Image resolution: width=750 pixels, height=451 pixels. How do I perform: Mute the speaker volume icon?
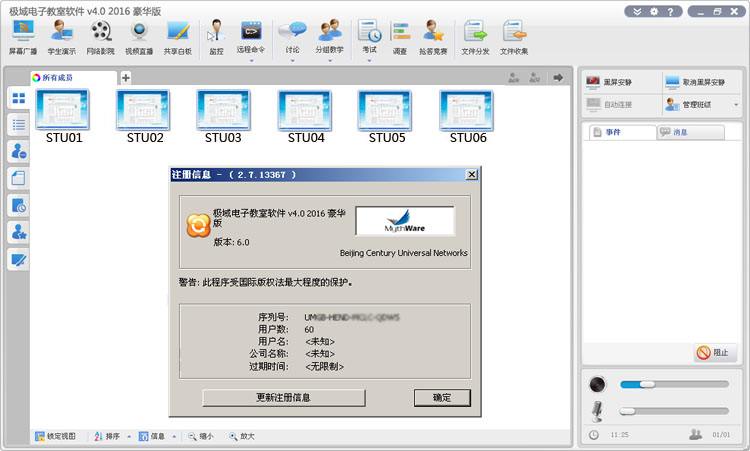pos(598,384)
